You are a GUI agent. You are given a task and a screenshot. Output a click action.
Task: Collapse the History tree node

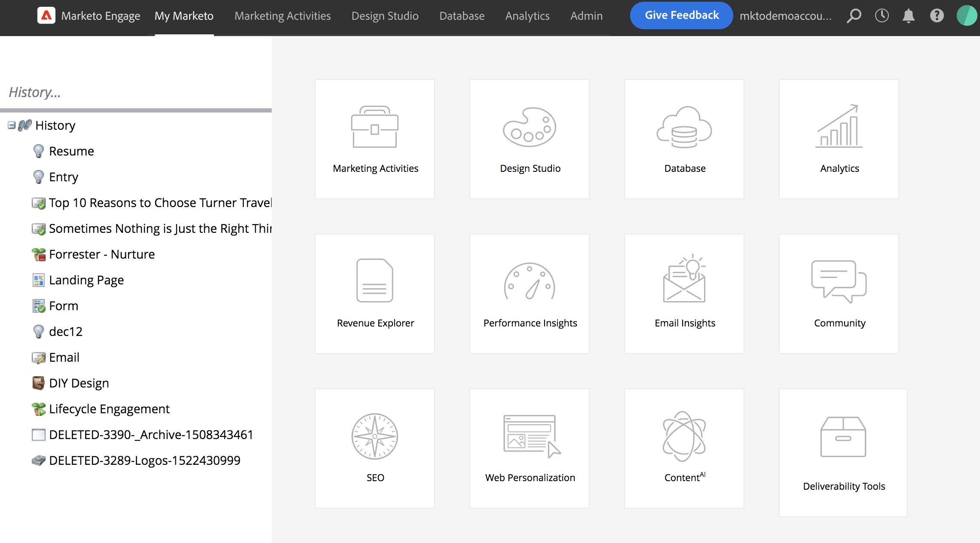[x=12, y=125]
